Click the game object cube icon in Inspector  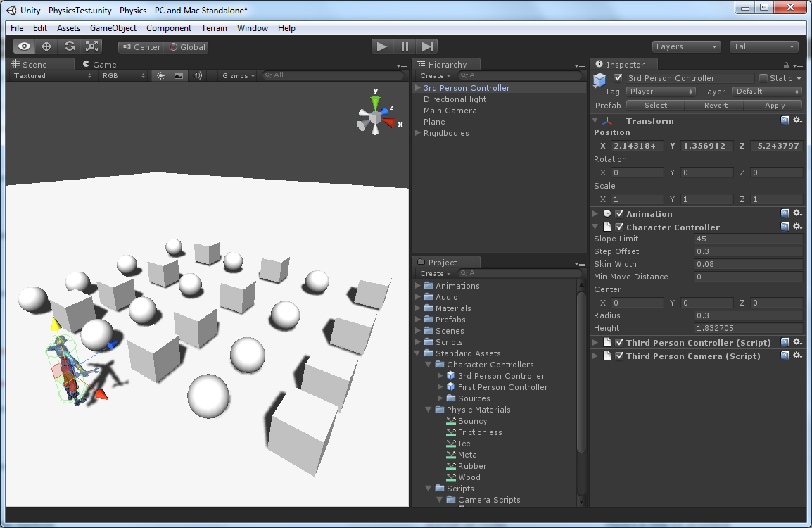(x=600, y=80)
